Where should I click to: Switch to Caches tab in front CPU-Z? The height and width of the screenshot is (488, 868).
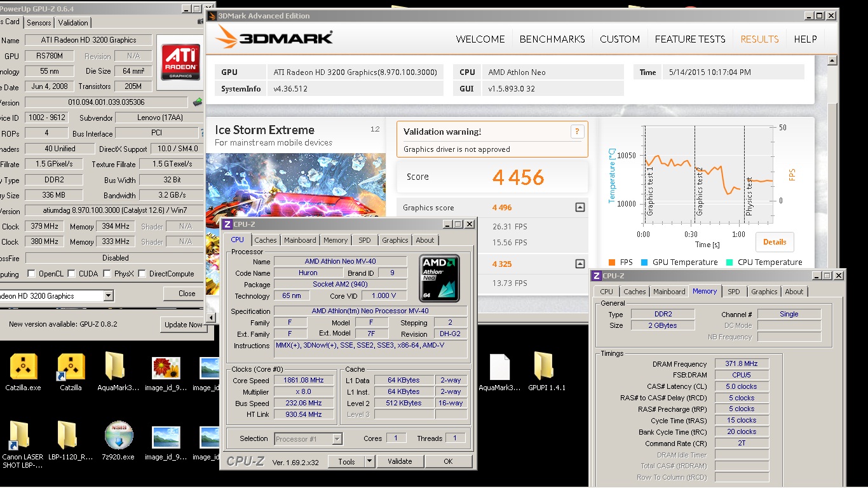[x=266, y=240]
